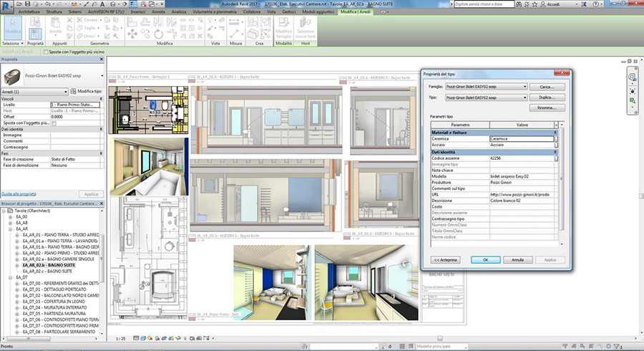Click the Rinomina... button
644x351 pixels.
click(547, 108)
